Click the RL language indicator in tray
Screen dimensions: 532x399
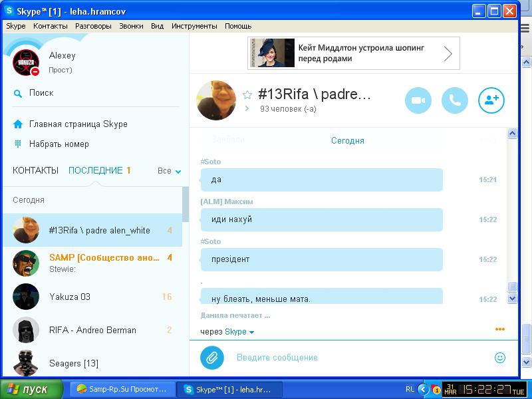point(410,389)
